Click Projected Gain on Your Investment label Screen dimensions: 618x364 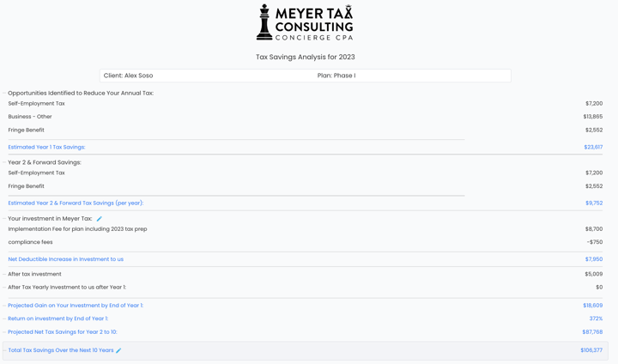[76, 306]
